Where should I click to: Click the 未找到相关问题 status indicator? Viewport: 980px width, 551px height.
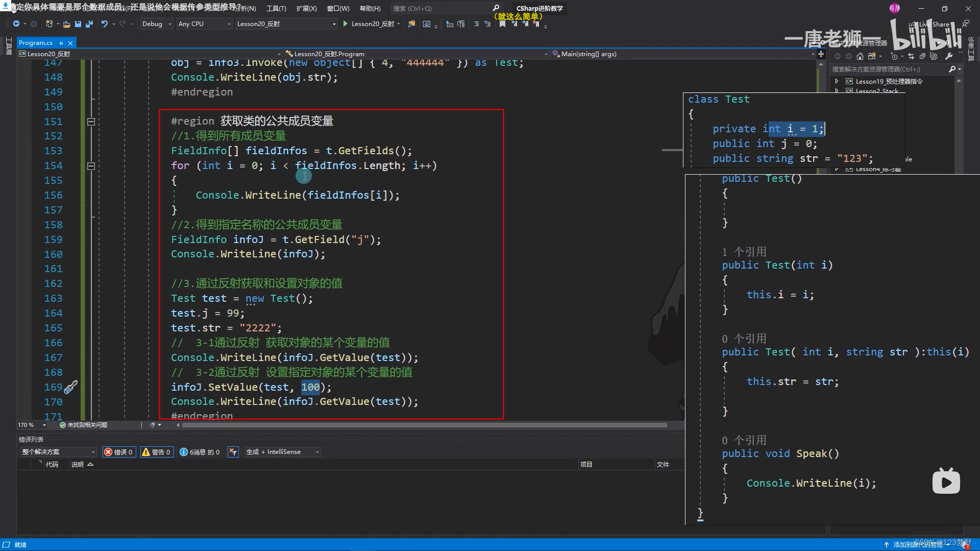83,425
